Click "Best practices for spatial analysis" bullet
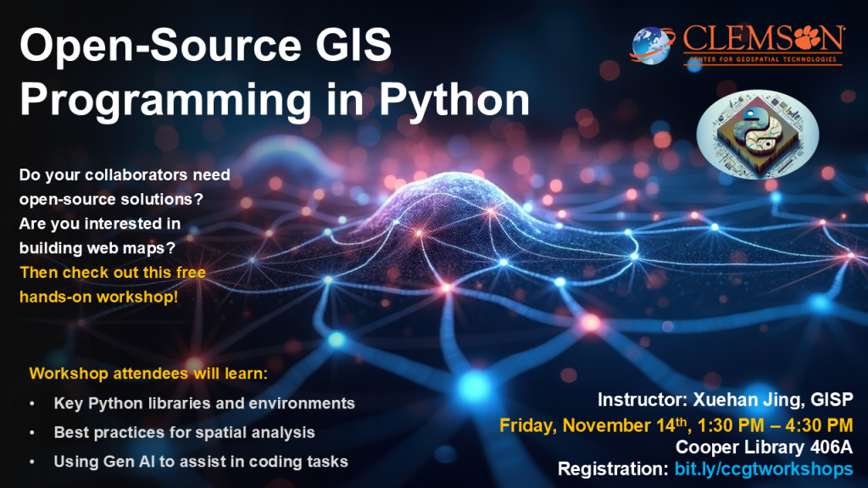The height and width of the screenshot is (488, 868). (x=184, y=432)
